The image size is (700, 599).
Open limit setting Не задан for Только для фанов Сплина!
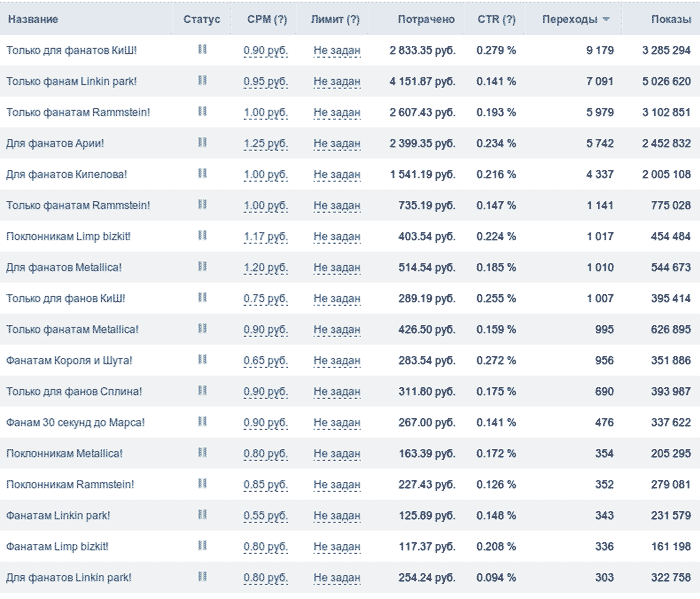click(337, 392)
